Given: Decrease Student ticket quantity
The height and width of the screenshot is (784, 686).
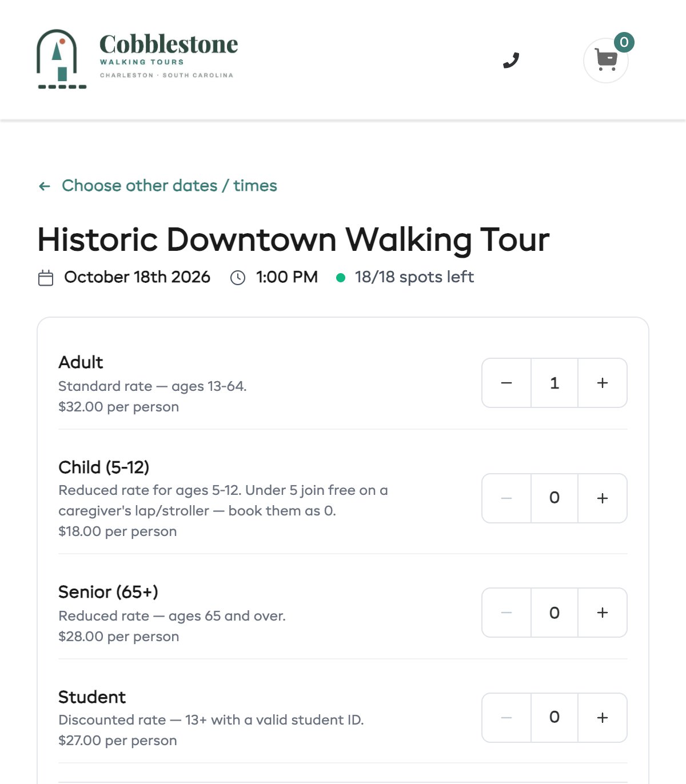Looking at the screenshot, I should pos(506,718).
